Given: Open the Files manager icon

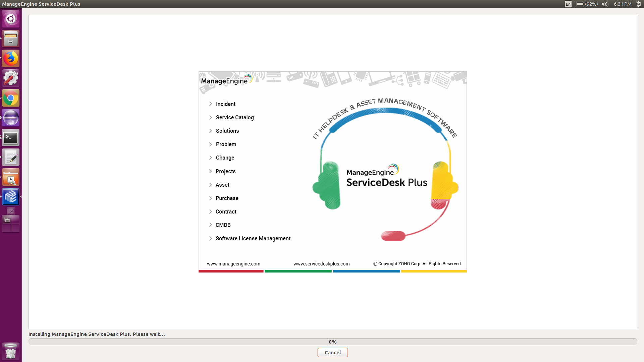Looking at the screenshot, I should point(11,39).
